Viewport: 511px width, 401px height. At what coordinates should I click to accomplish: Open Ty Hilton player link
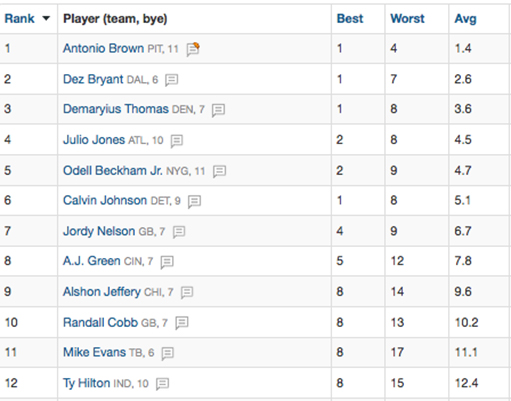[x=87, y=383]
